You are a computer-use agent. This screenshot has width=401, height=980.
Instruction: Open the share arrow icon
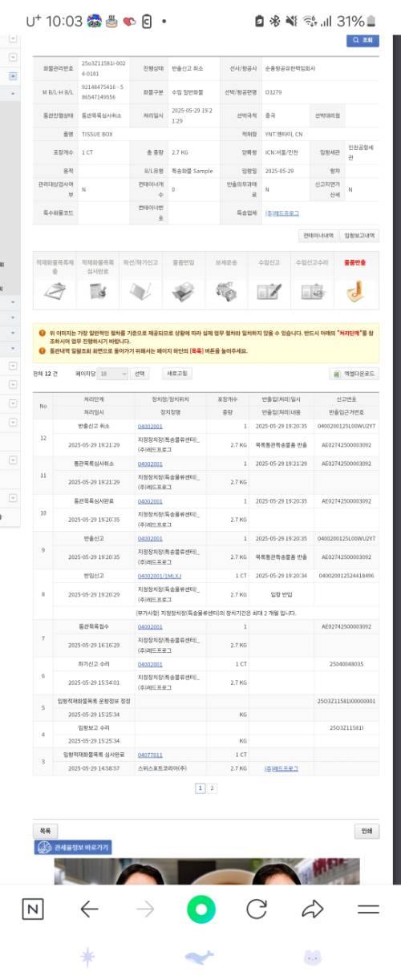[x=312, y=909]
